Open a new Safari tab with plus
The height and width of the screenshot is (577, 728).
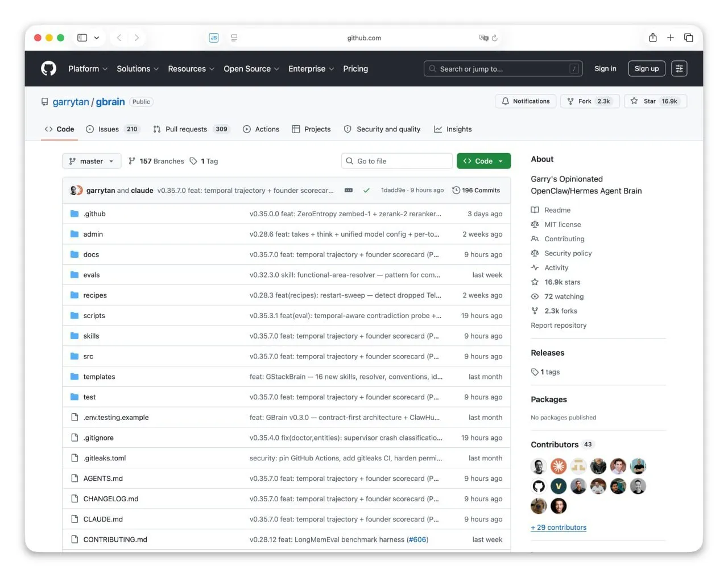coord(671,38)
